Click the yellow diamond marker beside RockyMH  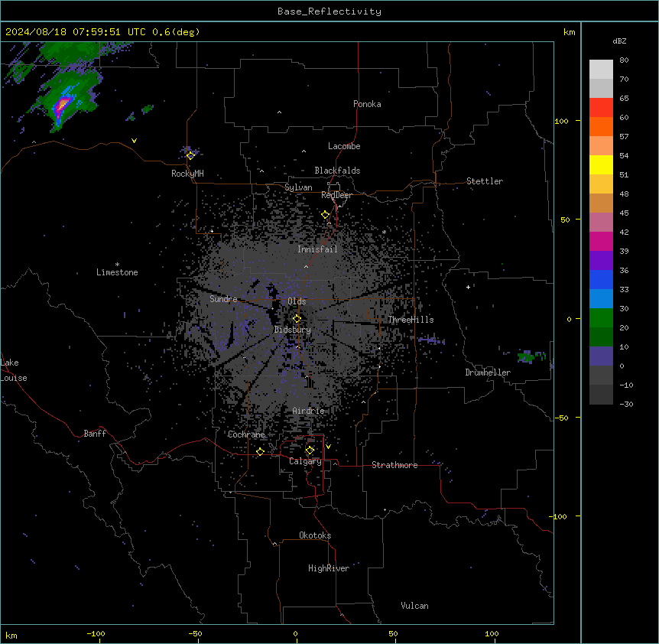pos(190,155)
